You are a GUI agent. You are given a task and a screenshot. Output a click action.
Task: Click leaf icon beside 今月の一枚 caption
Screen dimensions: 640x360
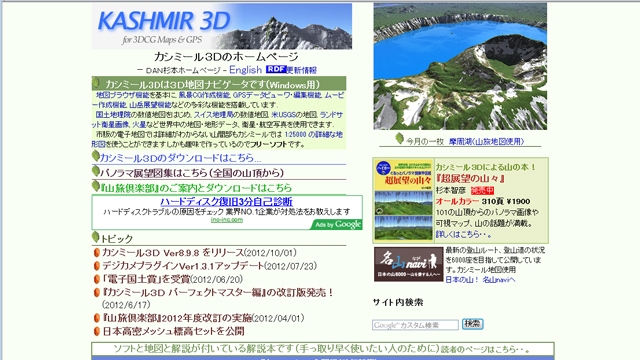[400, 139]
